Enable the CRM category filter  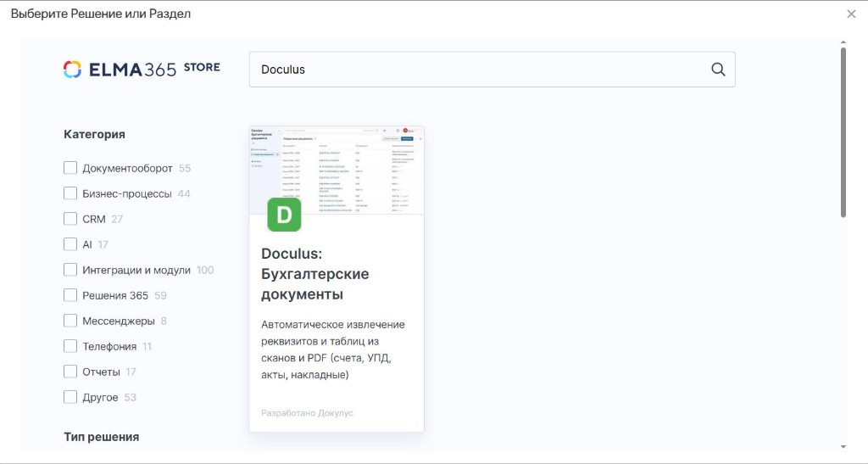coord(70,219)
